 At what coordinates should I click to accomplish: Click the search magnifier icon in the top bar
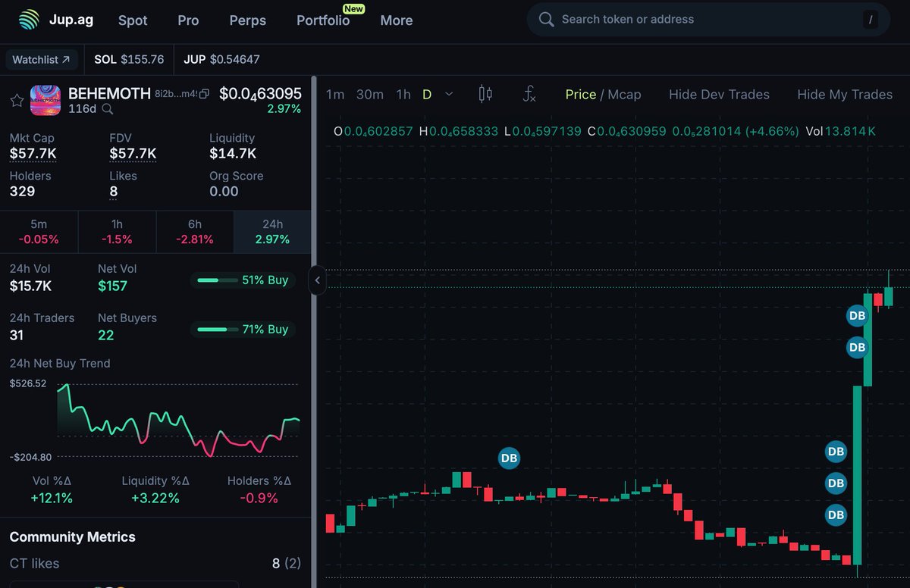(x=546, y=20)
